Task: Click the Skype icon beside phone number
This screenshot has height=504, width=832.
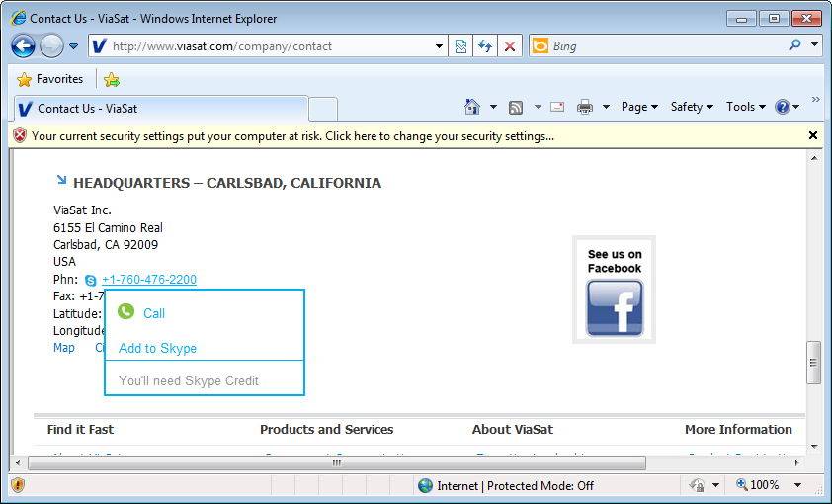Action: coord(91,281)
